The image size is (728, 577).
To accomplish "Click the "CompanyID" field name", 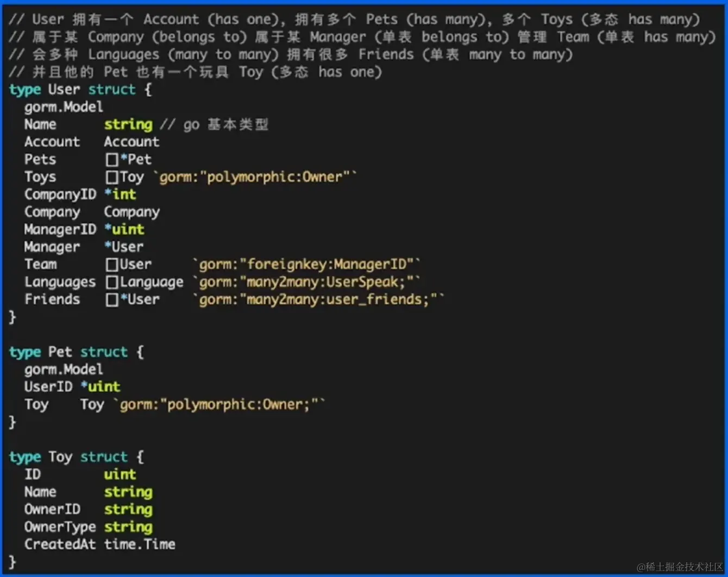I will [60, 195].
